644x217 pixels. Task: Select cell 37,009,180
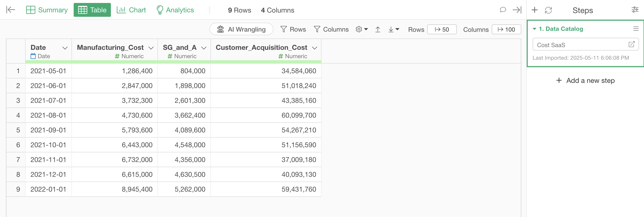(x=266, y=160)
